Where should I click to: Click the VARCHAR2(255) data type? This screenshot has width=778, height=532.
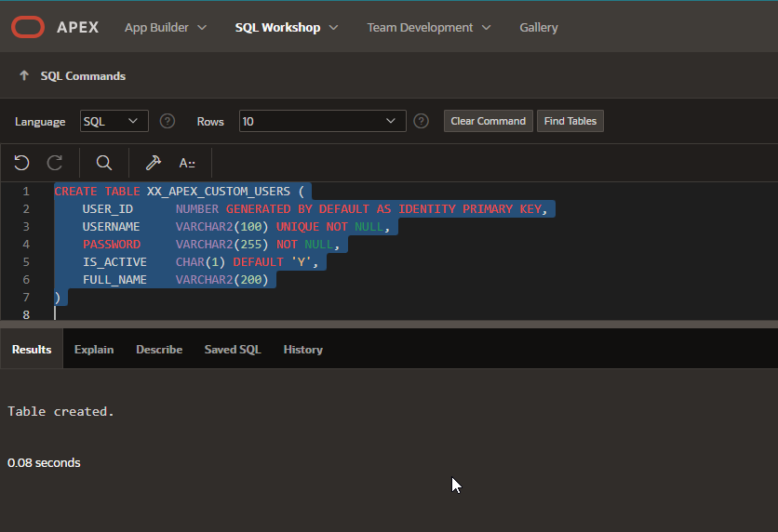[221, 245]
